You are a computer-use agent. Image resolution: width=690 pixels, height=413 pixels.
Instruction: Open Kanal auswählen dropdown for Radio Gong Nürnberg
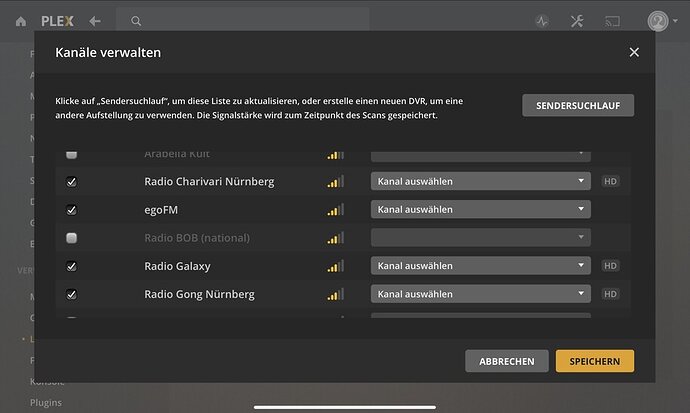tap(481, 294)
